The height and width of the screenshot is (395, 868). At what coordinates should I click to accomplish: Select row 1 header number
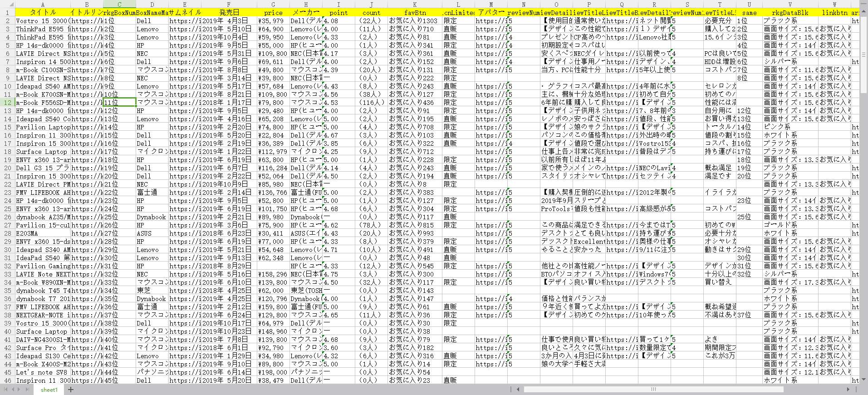coord(7,13)
